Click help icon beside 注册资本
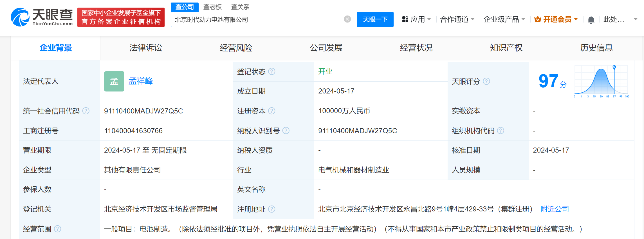 pos(271,111)
